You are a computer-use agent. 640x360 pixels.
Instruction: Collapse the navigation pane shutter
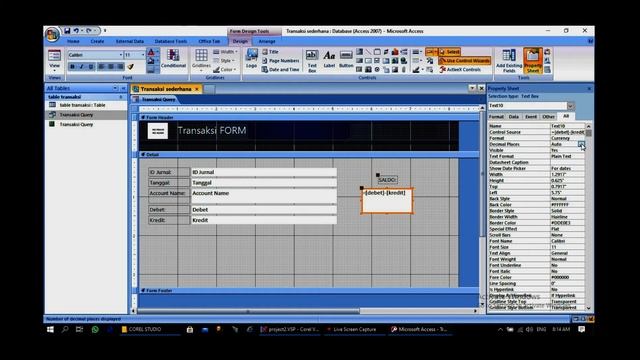(123, 88)
